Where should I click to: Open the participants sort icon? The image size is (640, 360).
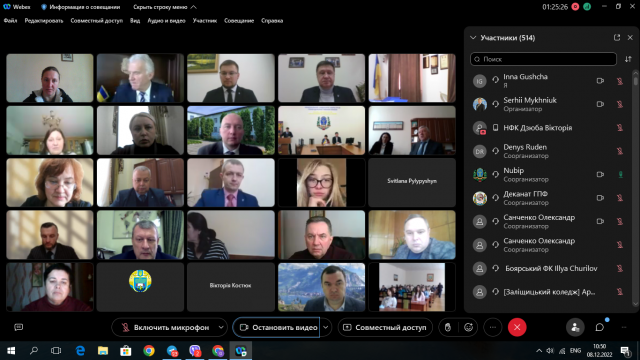click(x=628, y=59)
